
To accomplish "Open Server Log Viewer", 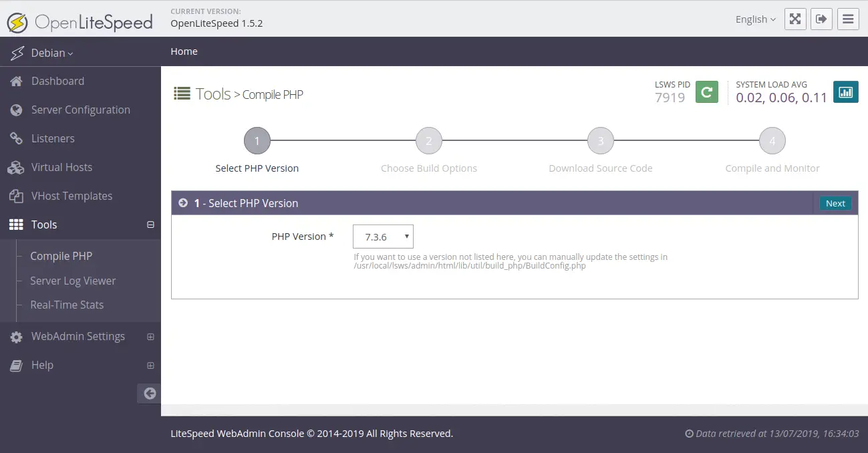I will point(73,281).
